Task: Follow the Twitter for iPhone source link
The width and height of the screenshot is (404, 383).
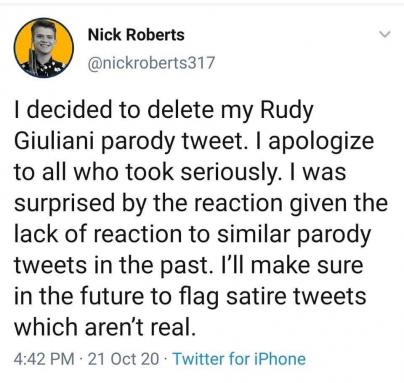Action: coord(239,359)
